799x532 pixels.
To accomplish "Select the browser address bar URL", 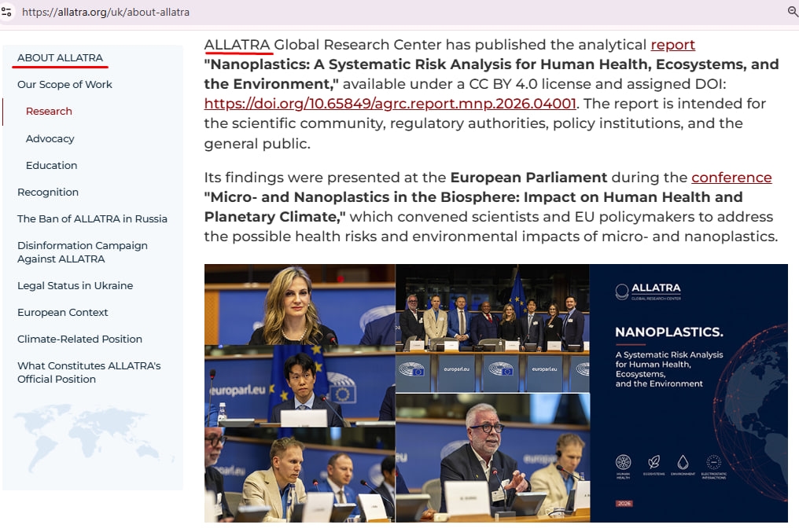I will point(105,12).
